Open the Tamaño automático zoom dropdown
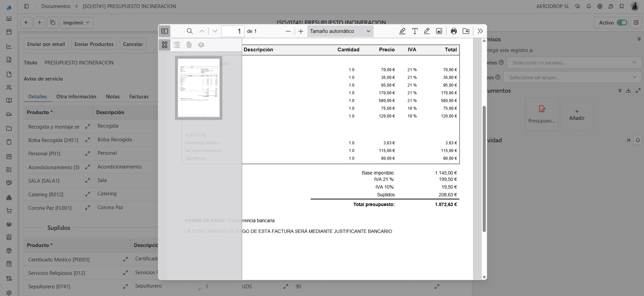 pyautogui.click(x=340, y=31)
